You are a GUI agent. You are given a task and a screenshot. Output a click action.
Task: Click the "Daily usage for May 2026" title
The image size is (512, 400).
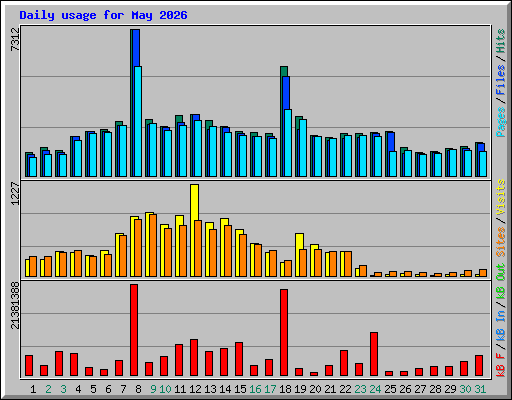103,15
